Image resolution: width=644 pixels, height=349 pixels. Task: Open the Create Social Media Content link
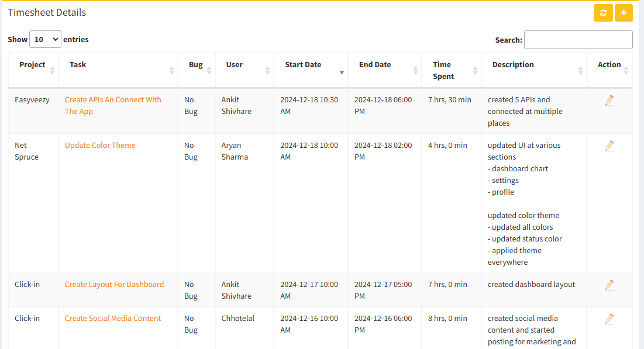(x=113, y=319)
